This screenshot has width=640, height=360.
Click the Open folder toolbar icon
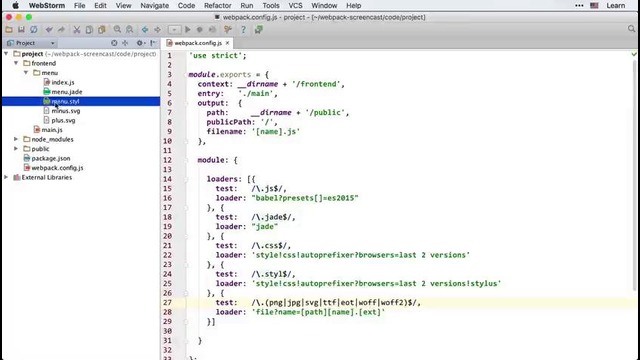(x=9, y=30)
